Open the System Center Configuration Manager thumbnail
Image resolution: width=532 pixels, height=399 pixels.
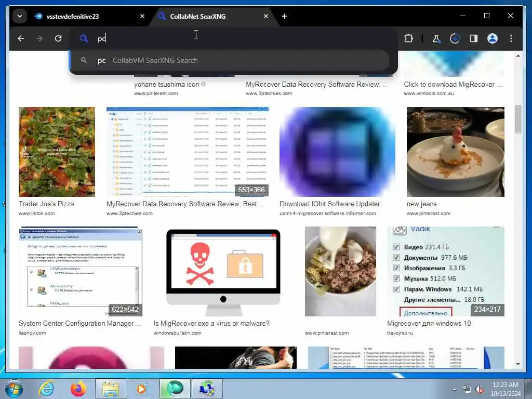click(x=81, y=271)
